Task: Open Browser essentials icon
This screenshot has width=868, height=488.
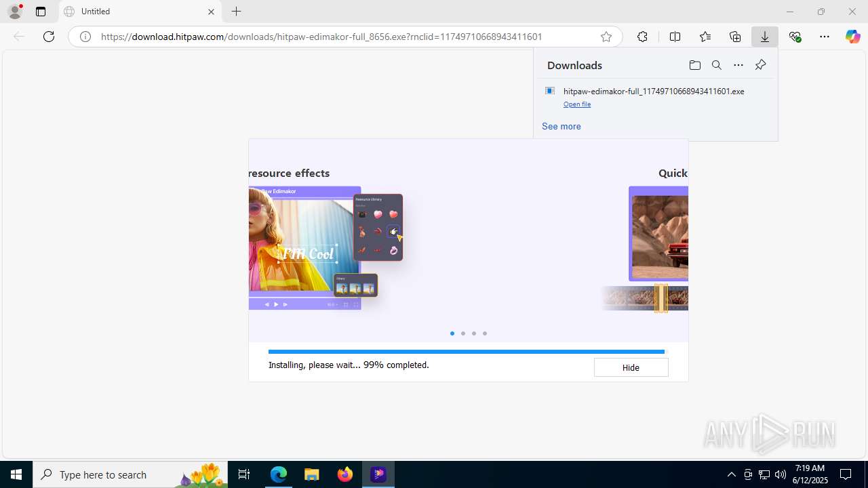Action: [x=795, y=37]
